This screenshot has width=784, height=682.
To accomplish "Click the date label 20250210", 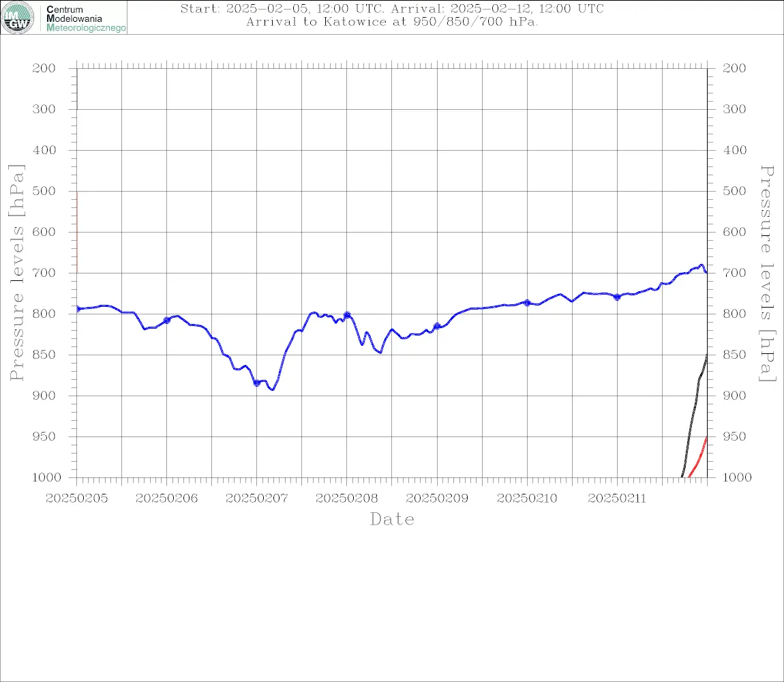I will point(527,499).
